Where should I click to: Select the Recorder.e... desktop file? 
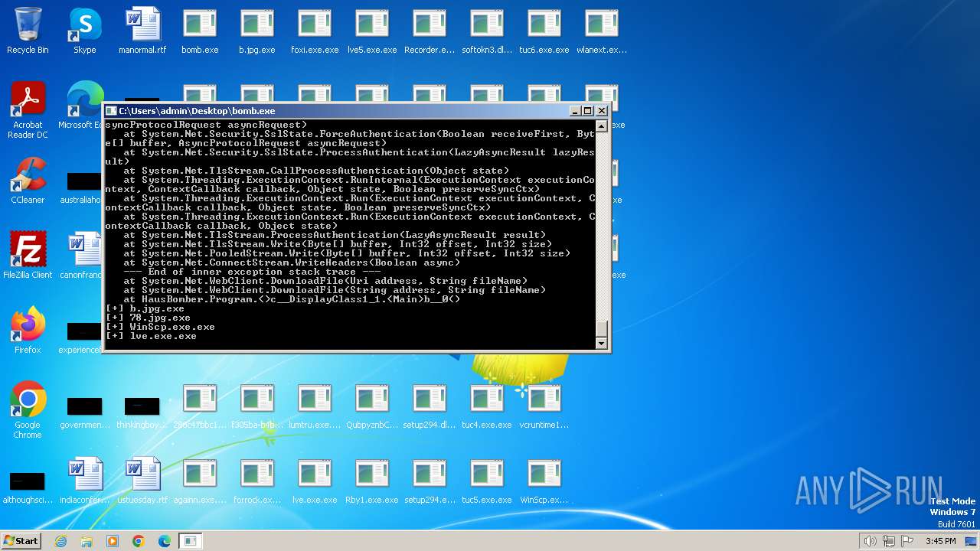(430, 31)
